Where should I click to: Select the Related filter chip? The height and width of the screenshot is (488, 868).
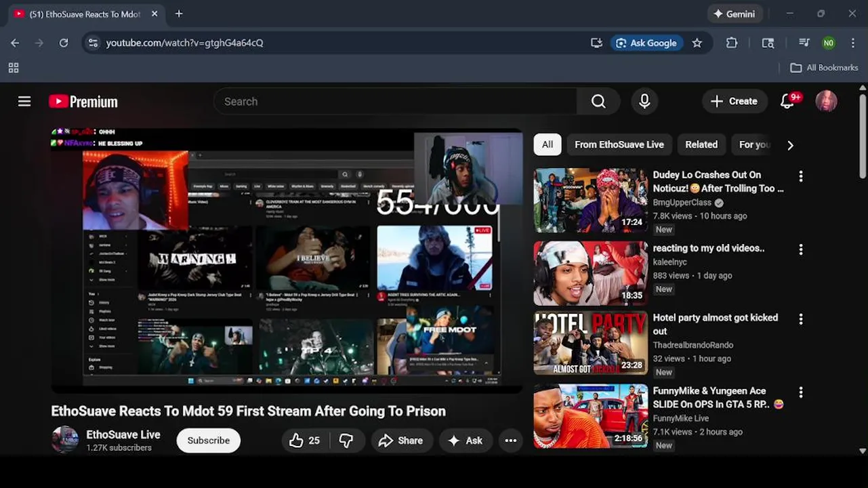pos(701,144)
